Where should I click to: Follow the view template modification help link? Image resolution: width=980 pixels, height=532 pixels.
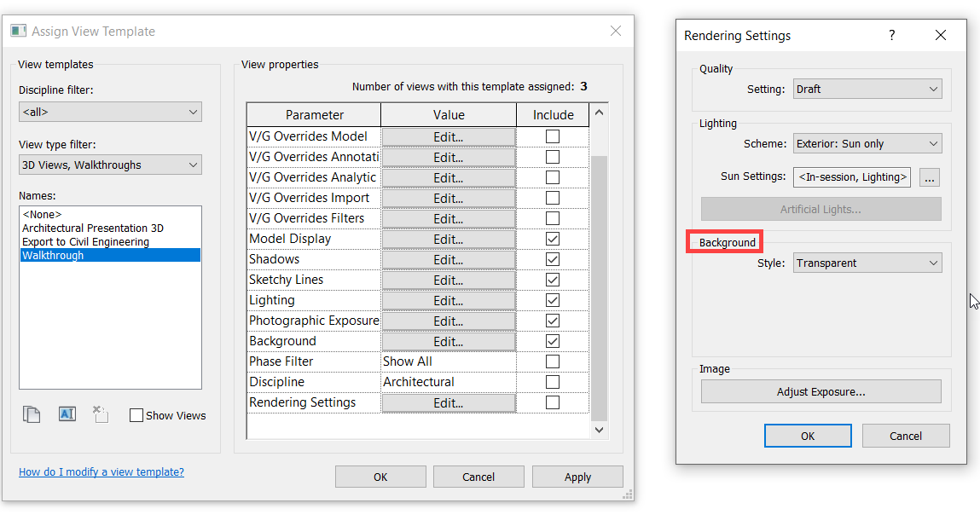coord(101,471)
